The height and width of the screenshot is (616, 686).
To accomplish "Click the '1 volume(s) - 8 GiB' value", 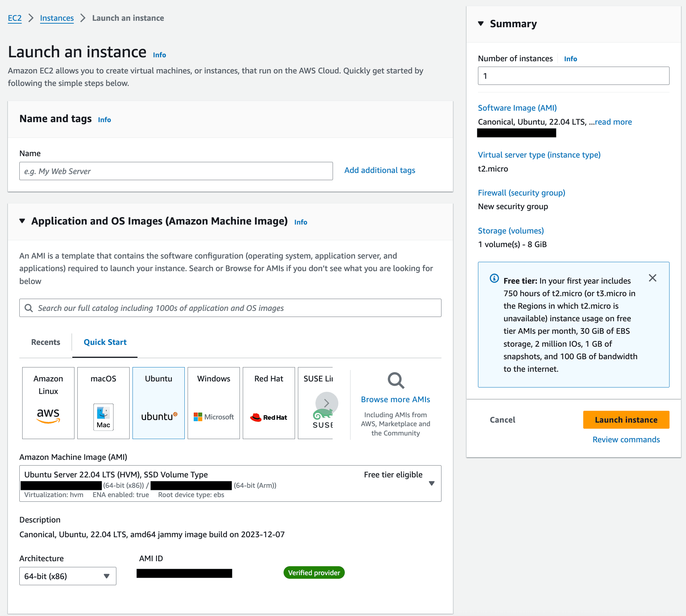I will pos(512,244).
